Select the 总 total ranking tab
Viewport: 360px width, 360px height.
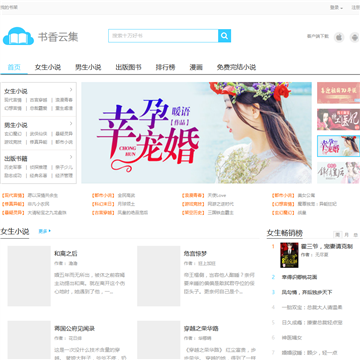pos(356,235)
